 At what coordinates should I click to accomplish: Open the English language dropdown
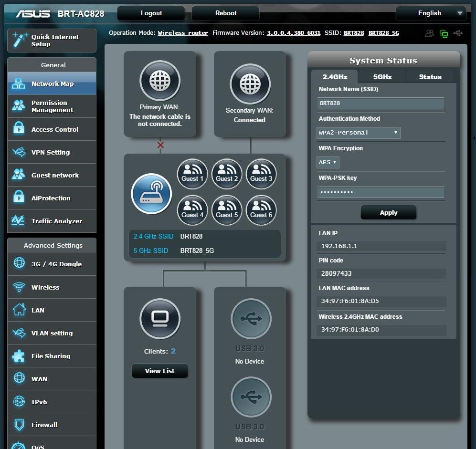[431, 13]
